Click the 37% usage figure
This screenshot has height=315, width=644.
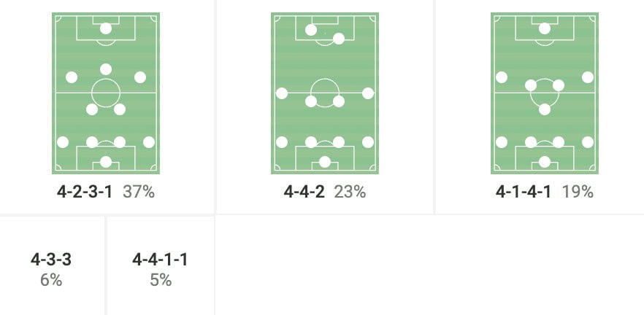[139, 192]
